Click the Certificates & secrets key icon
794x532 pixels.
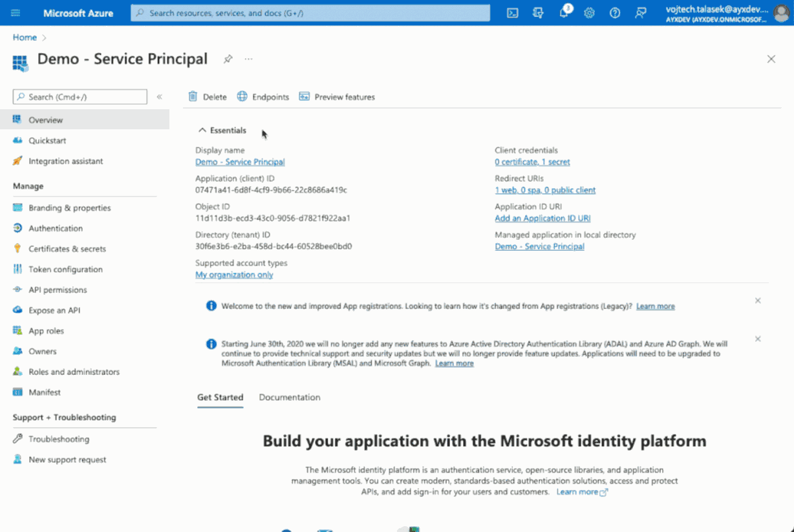pyautogui.click(x=17, y=248)
